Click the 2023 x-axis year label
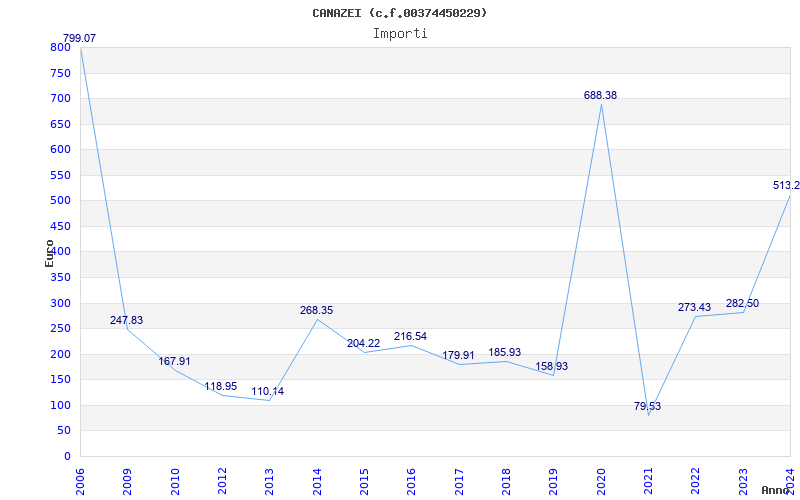The height and width of the screenshot is (500, 800). tap(742, 481)
